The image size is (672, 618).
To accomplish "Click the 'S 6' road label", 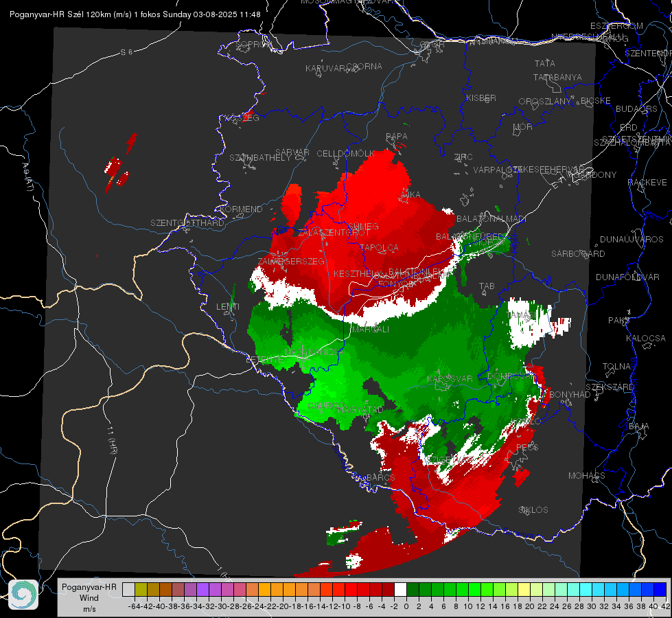I will (x=126, y=52).
